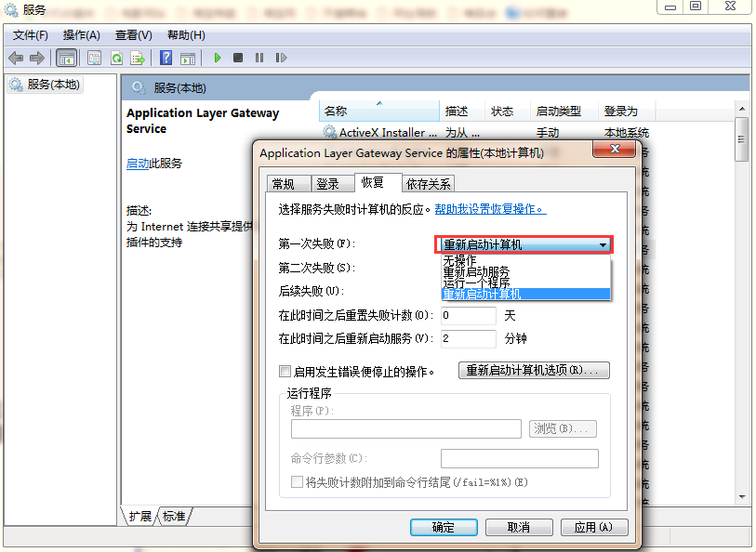This screenshot has height=552, width=756.
Task: Click the ActiveX Installer service gear icon
Action: pyautogui.click(x=330, y=132)
